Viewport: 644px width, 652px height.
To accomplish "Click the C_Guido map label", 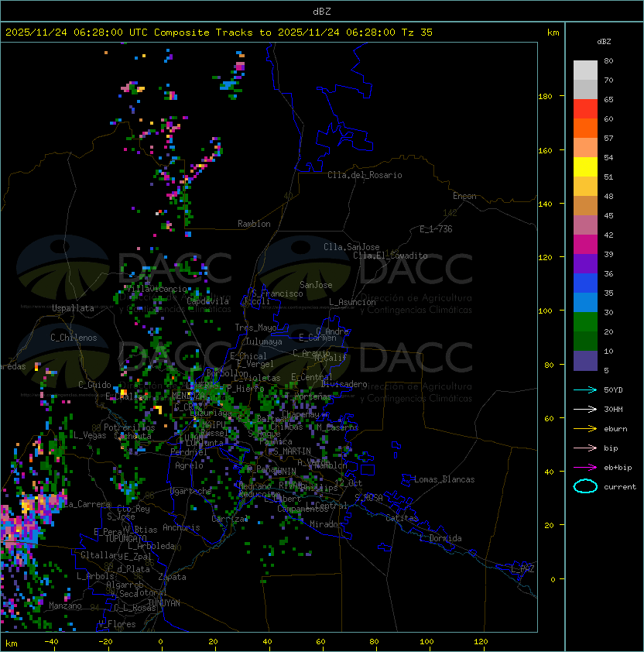I will tap(94, 385).
